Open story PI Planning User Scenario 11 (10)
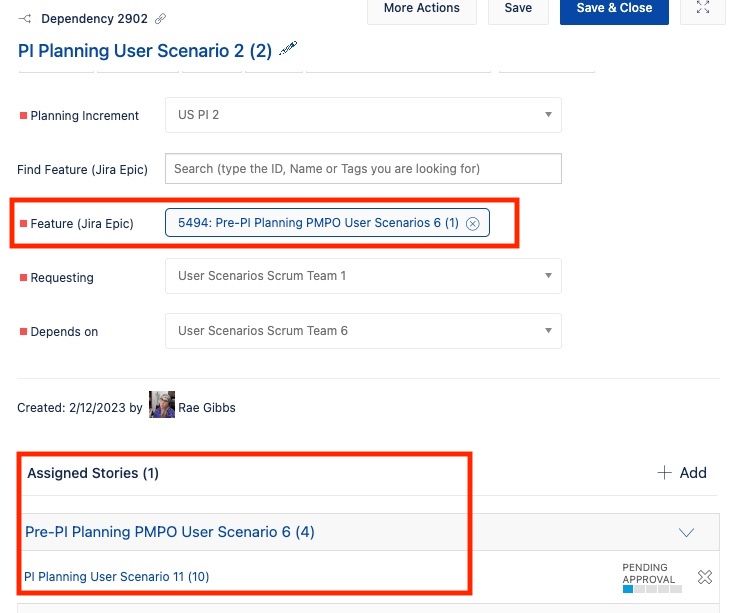Screen dimensions: 754x613 tap(116, 576)
